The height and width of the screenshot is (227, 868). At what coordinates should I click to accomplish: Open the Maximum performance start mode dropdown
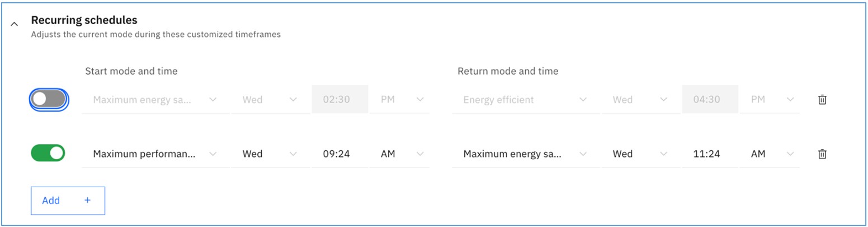coord(155,154)
